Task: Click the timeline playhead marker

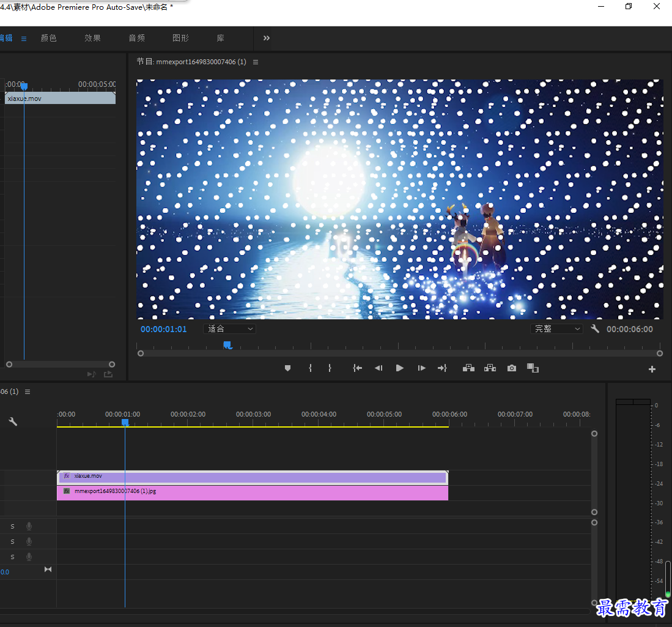Action: click(125, 423)
